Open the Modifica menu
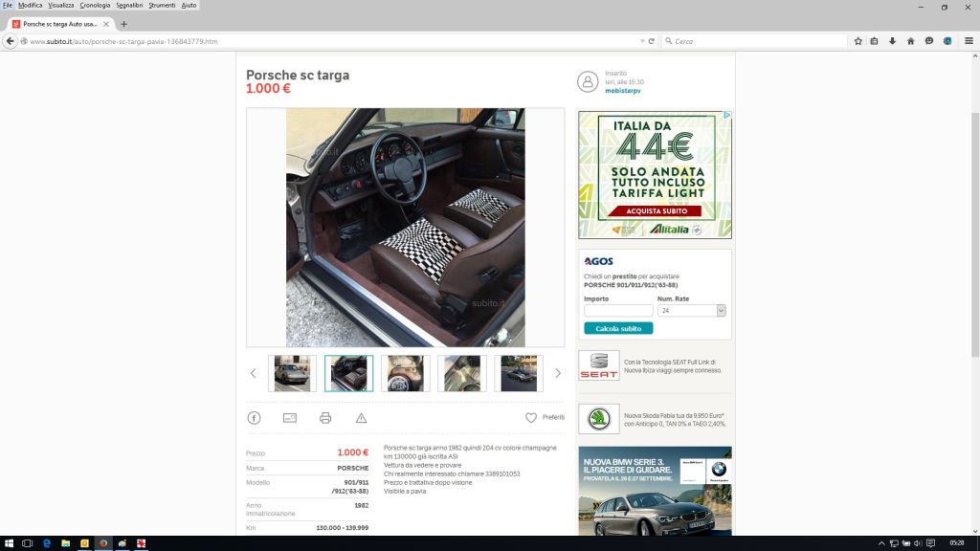980x551 pixels. (x=30, y=5)
